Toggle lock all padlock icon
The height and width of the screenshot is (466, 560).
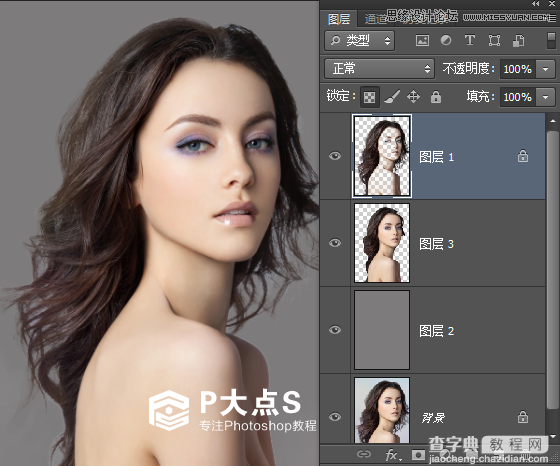click(436, 97)
